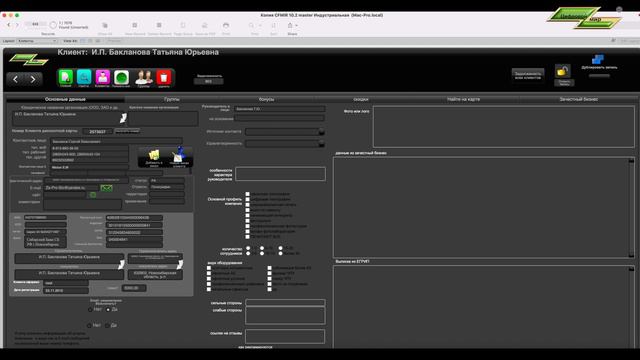640x360 pixels.
Task: Click small green icon beside the site field
Action: (93, 195)
